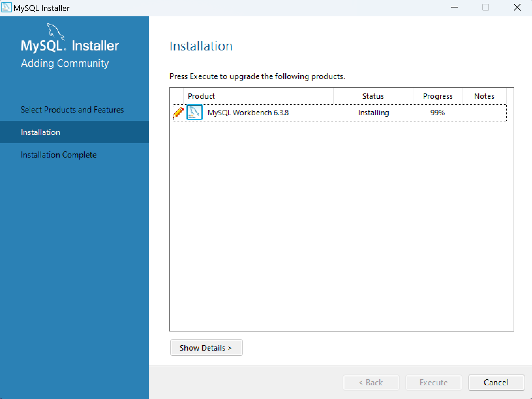Click the Notes column header
532x399 pixels.
[484, 96]
